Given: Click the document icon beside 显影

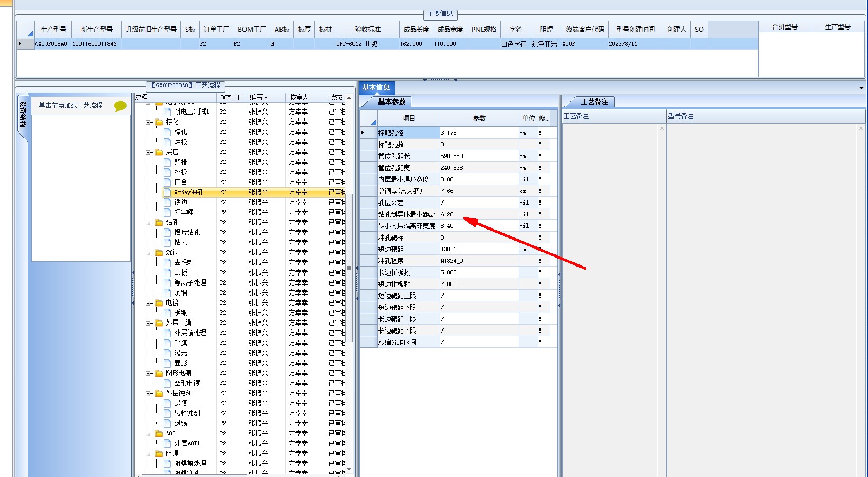Looking at the screenshot, I should point(167,363).
